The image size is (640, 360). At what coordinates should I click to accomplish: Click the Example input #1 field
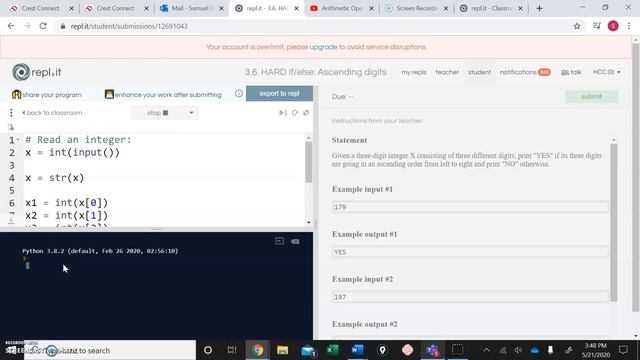point(470,207)
